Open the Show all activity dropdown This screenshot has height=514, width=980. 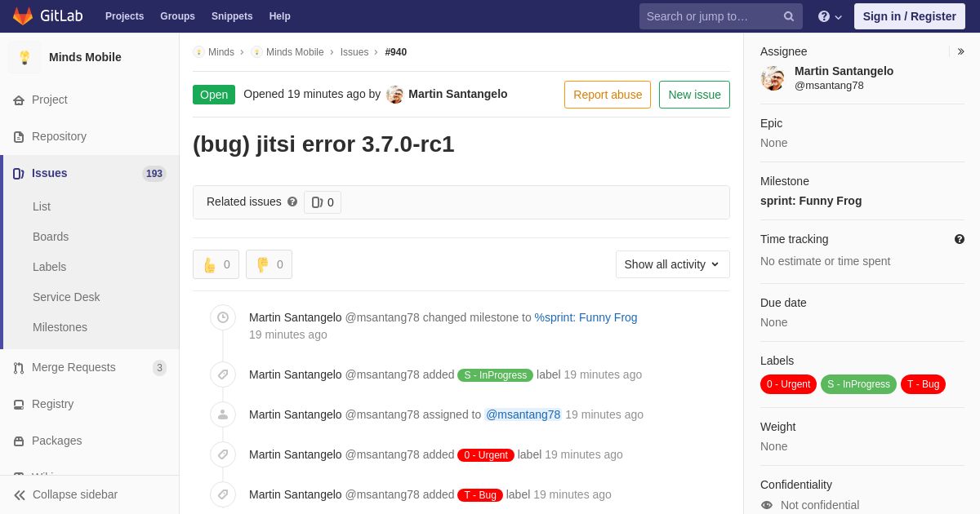click(x=672, y=264)
